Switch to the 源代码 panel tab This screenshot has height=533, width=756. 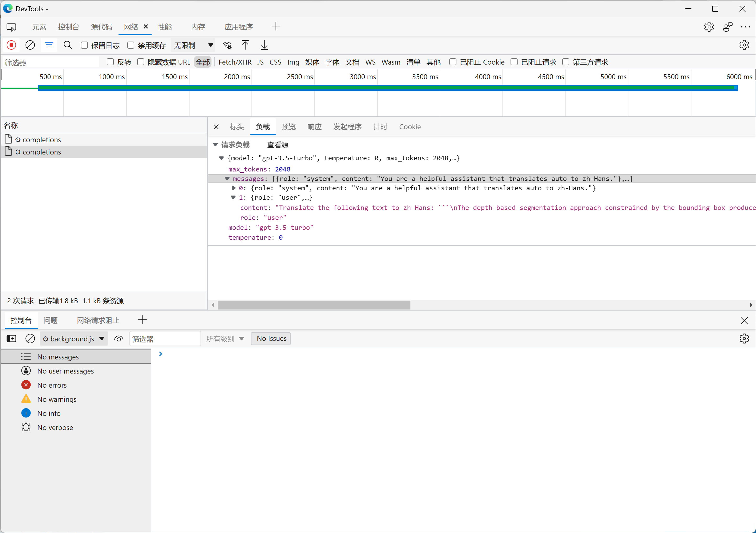pos(101,27)
